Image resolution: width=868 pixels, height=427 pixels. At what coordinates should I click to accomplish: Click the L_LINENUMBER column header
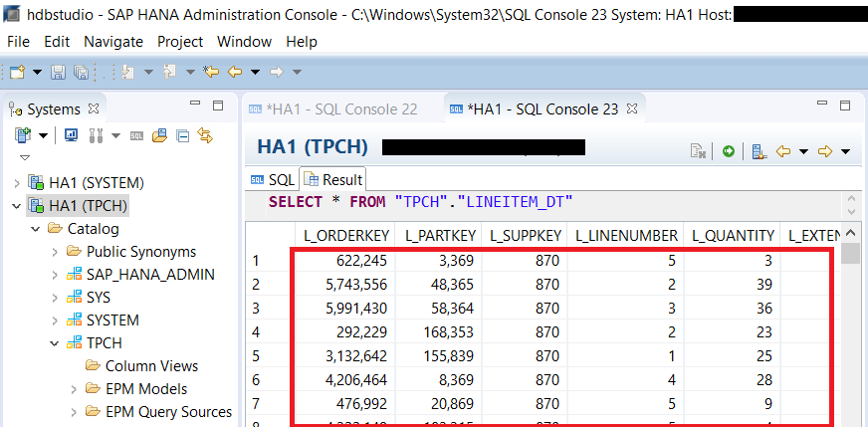pyautogui.click(x=626, y=235)
